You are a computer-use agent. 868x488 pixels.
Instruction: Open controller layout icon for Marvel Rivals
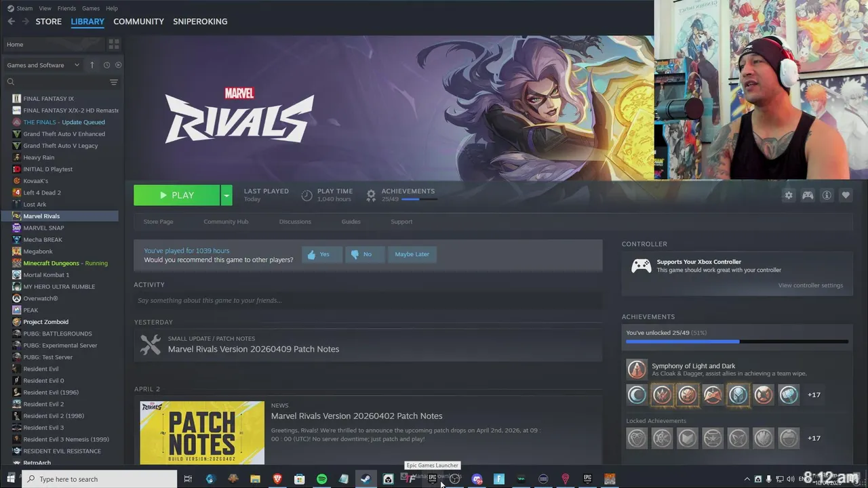(x=808, y=195)
